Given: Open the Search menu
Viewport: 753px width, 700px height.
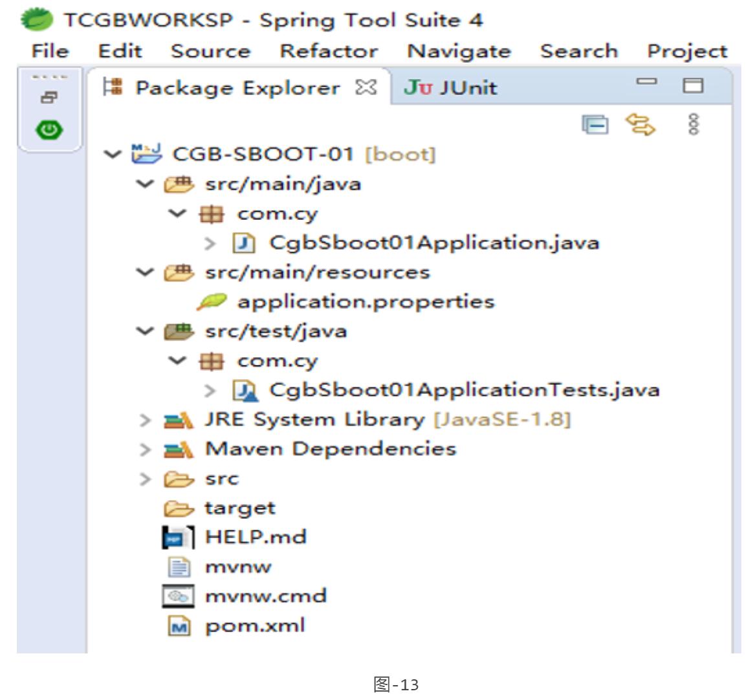Looking at the screenshot, I should [579, 51].
